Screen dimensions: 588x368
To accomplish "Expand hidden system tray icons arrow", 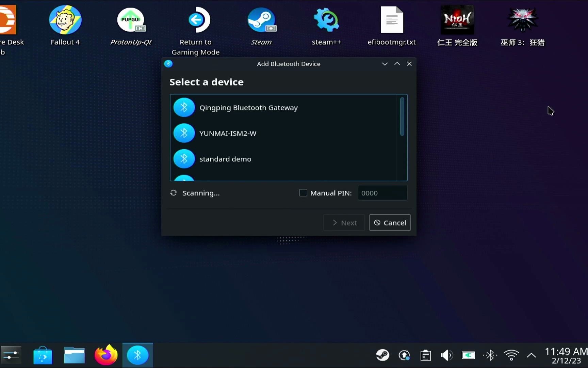I will click(x=532, y=355).
